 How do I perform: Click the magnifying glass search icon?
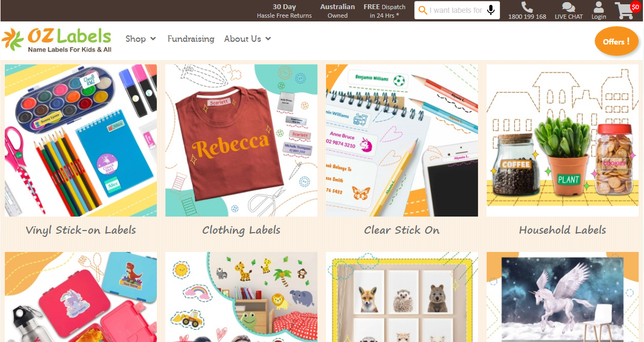coord(423,10)
